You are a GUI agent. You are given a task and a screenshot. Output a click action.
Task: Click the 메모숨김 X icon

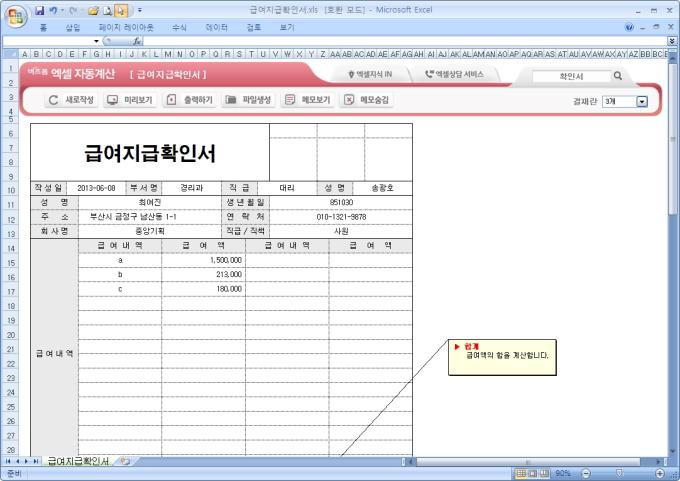click(349, 100)
